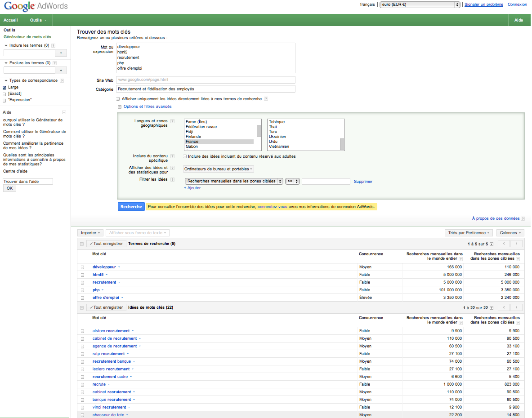Click the Supprimer filter link
Screen dimensions: 532x418
[x=363, y=182]
